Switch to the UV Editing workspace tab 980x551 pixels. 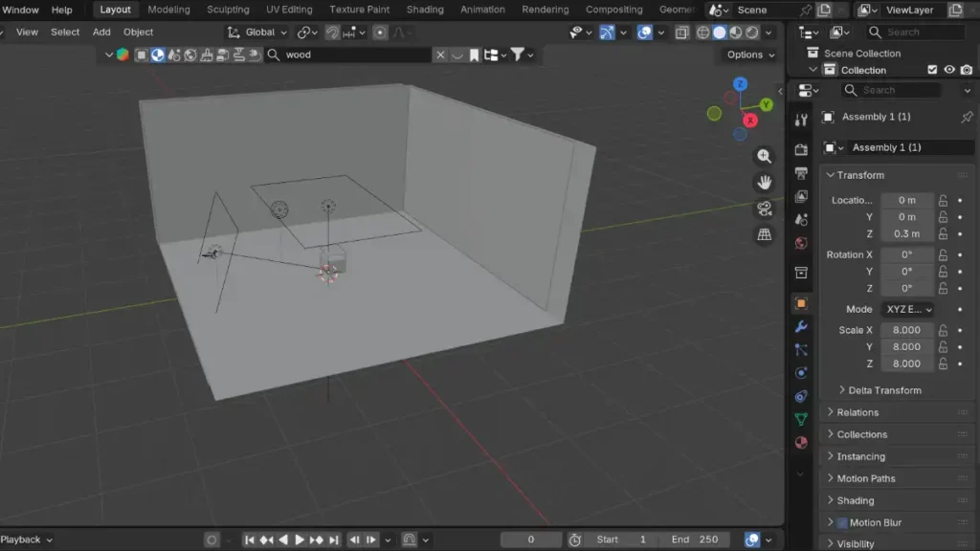[x=289, y=10]
